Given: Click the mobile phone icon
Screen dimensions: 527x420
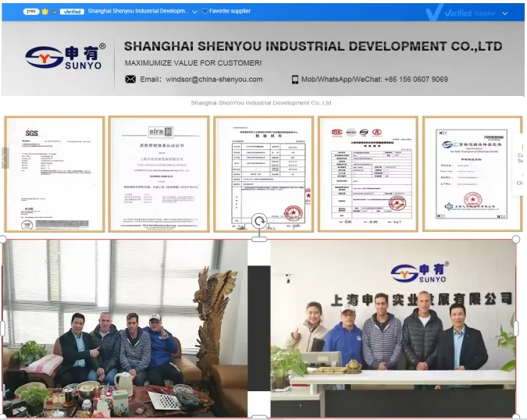Looking at the screenshot, I should pos(295,80).
